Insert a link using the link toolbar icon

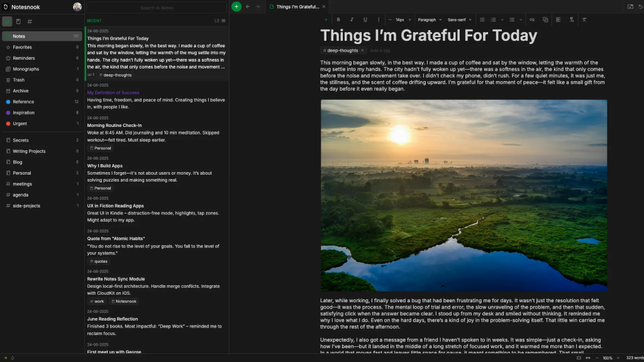pyautogui.click(x=532, y=19)
